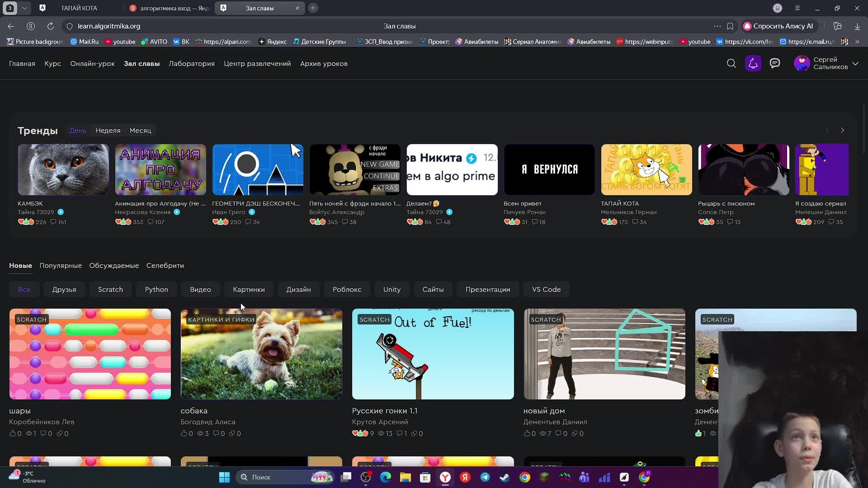Screen dimensions: 868x488
Task: Open the purple notifications bell
Action: (753, 64)
